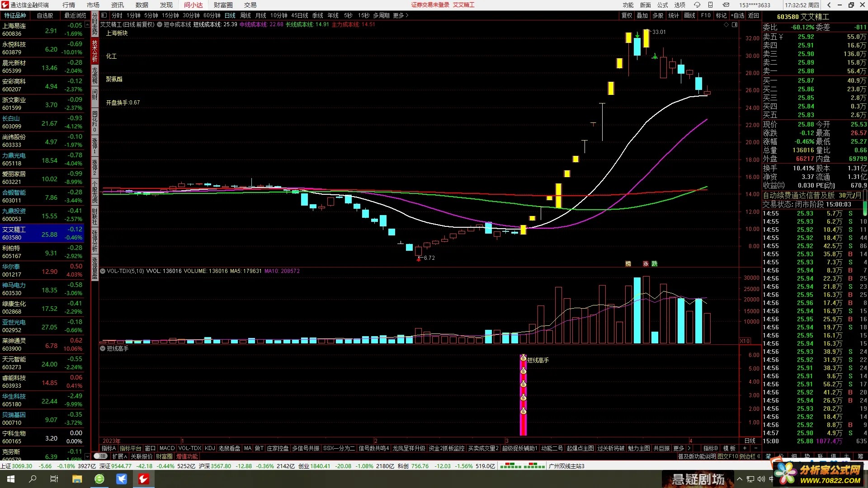This screenshot has height=488, width=868.
Task: Click the volume icon in system tray
Action: (x=761, y=479)
